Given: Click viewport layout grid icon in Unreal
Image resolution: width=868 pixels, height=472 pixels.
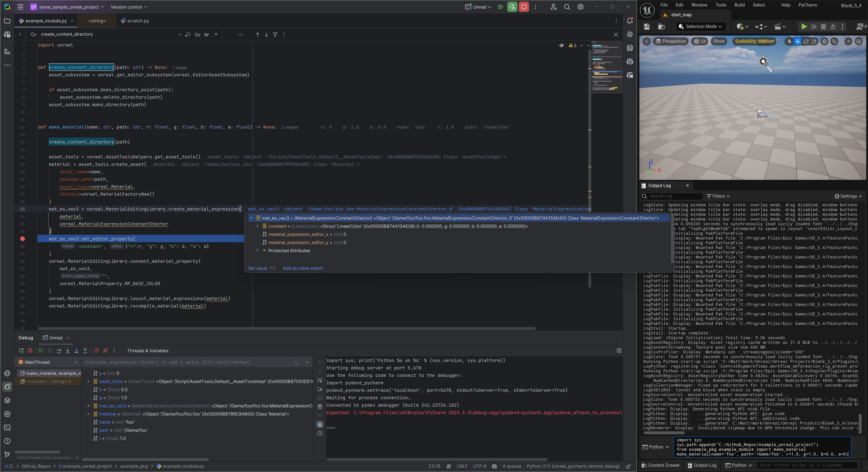Looking at the screenshot, I should (x=859, y=41).
